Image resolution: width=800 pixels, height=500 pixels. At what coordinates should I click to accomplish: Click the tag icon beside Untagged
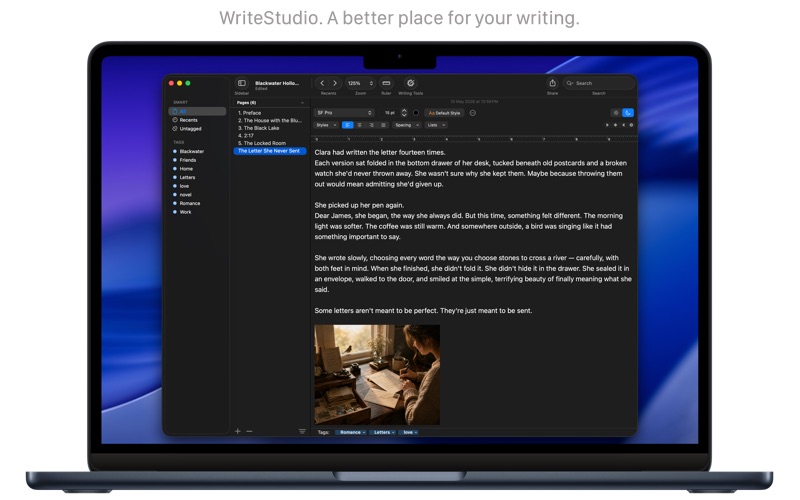coord(175,129)
